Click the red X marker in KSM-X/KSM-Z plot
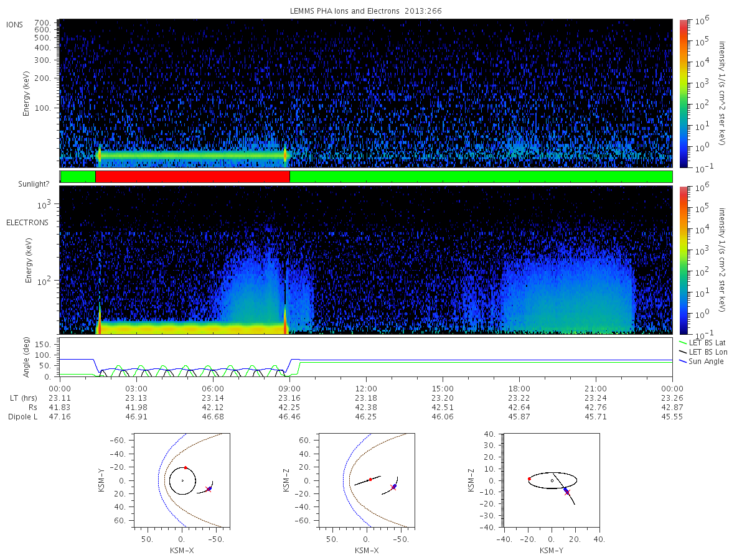Viewport: 747px width, 560px height. point(393,487)
